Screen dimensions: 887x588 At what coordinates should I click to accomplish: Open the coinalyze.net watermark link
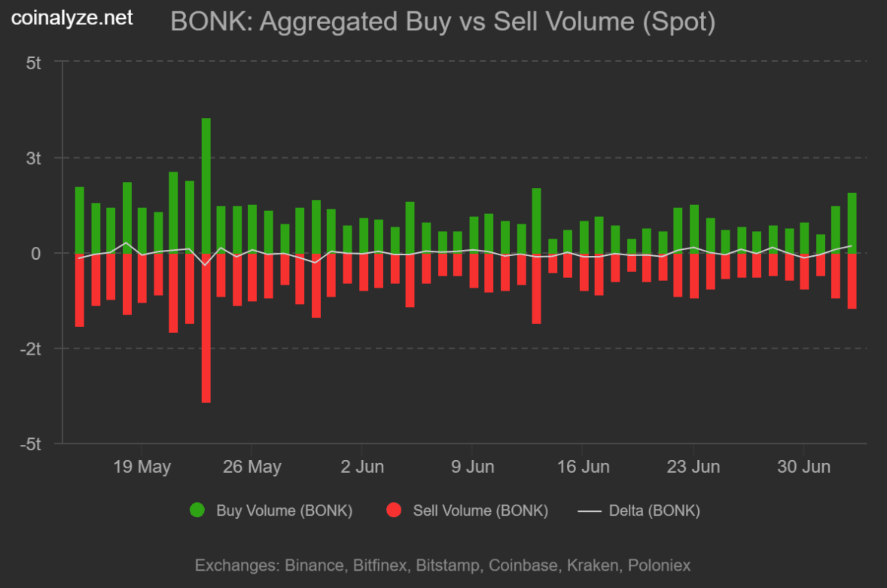(x=72, y=18)
